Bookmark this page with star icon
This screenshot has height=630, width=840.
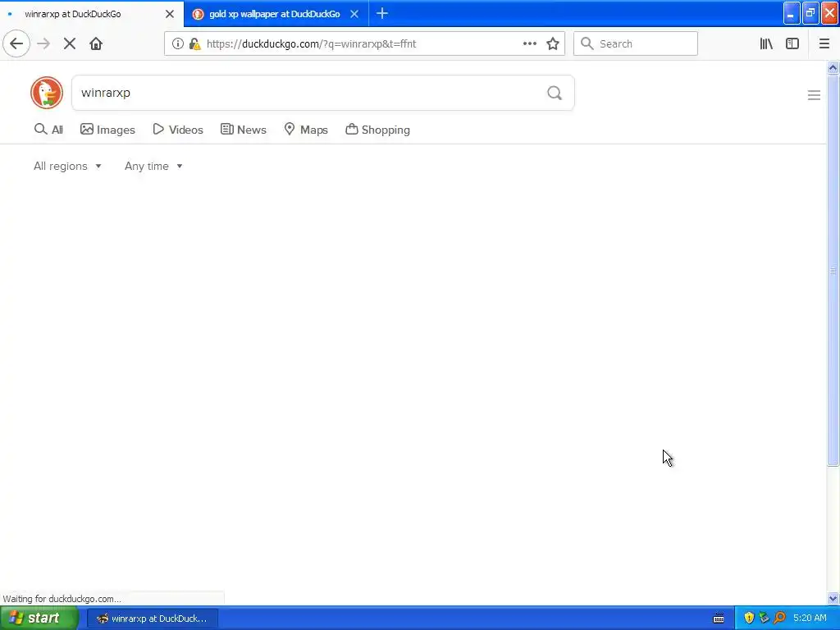click(x=553, y=43)
